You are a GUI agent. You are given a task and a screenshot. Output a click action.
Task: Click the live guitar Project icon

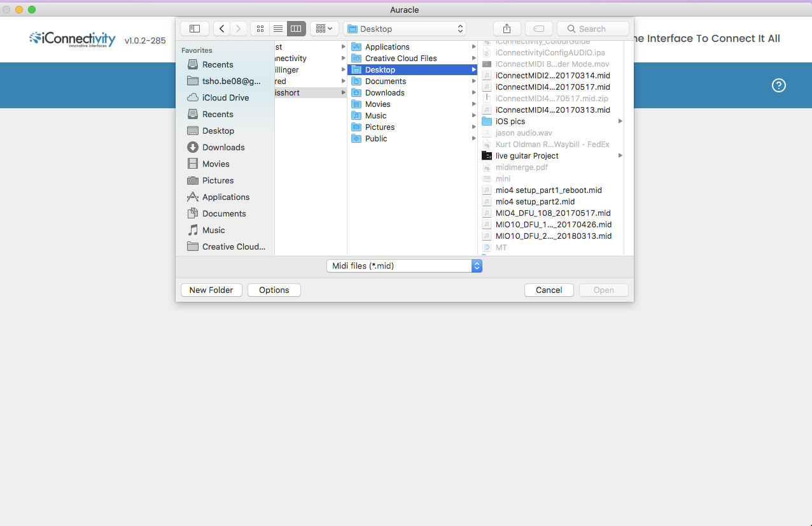[x=487, y=155]
